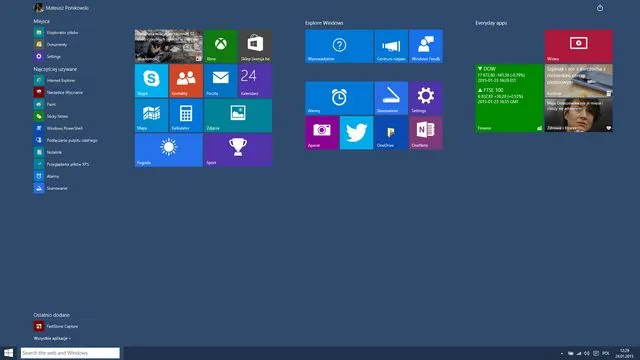The image size is (640, 360).
Task: Open the megaphone Centrum tile
Action: click(x=391, y=46)
